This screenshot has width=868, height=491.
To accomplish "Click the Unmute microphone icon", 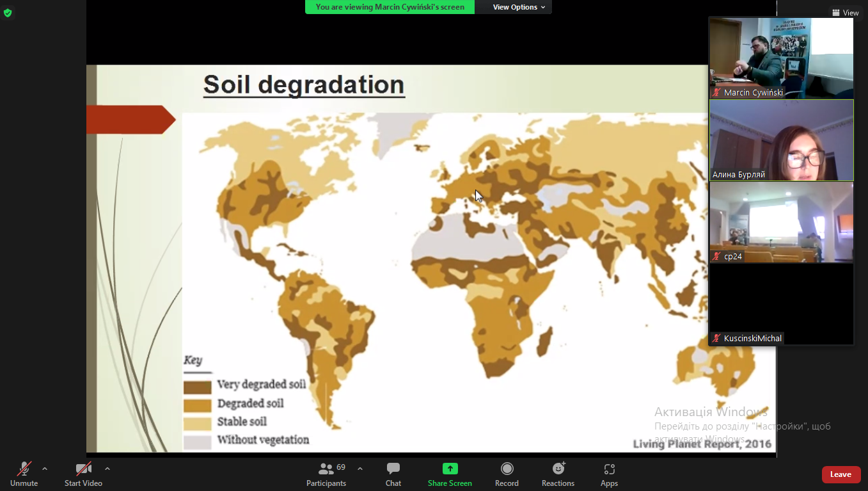I will (x=24, y=469).
